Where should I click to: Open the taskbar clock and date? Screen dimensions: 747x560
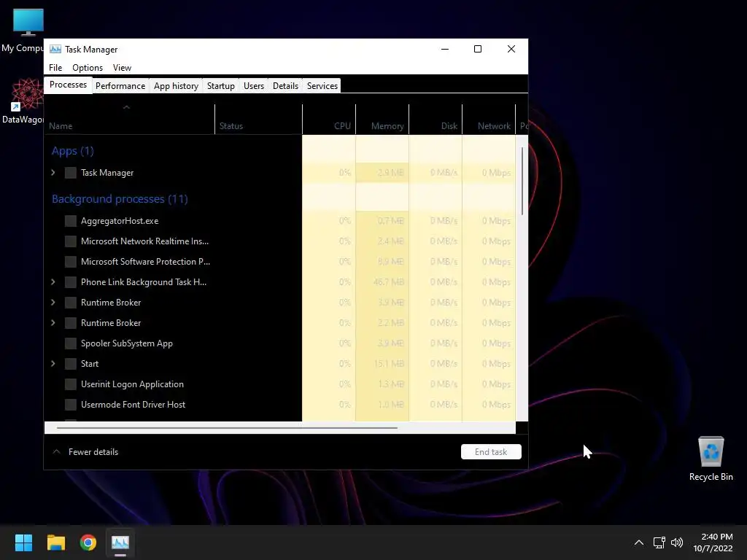coord(713,542)
